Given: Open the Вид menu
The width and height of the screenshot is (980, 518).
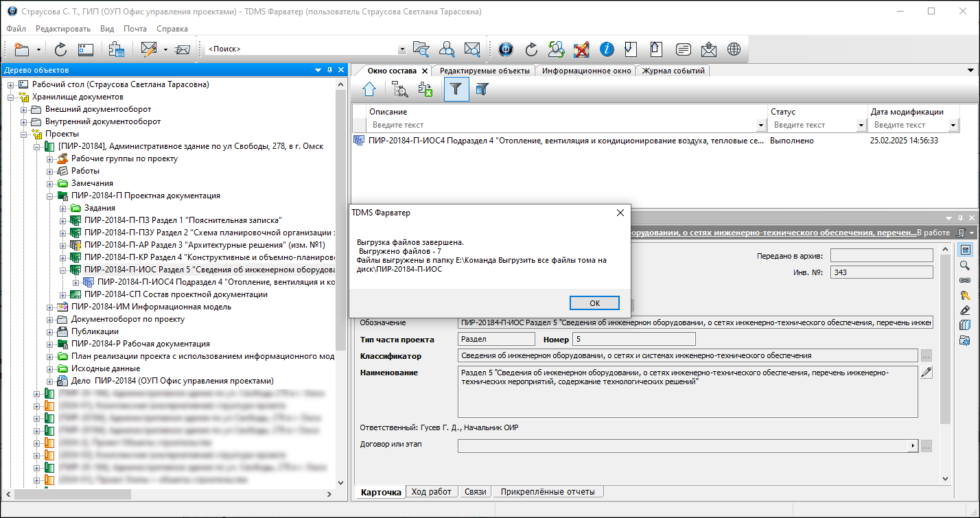Looking at the screenshot, I should coord(107,29).
